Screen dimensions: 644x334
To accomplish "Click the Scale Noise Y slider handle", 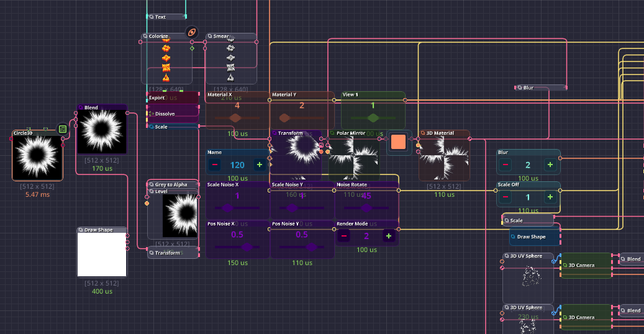I will [x=292, y=208].
